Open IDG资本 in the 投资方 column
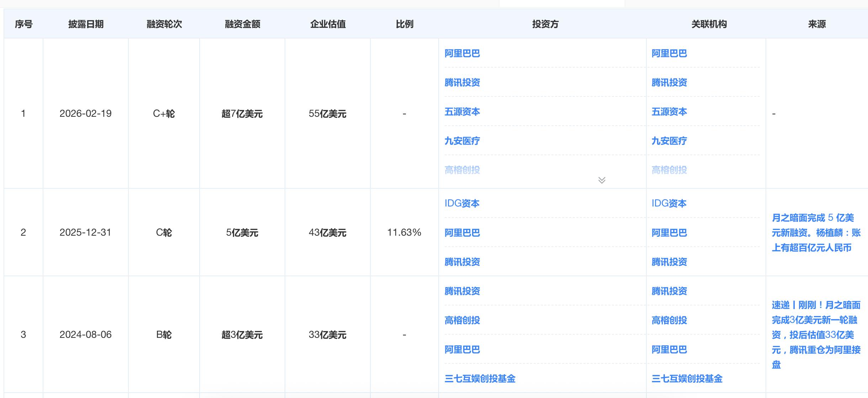The height and width of the screenshot is (398, 868). tap(462, 203)
